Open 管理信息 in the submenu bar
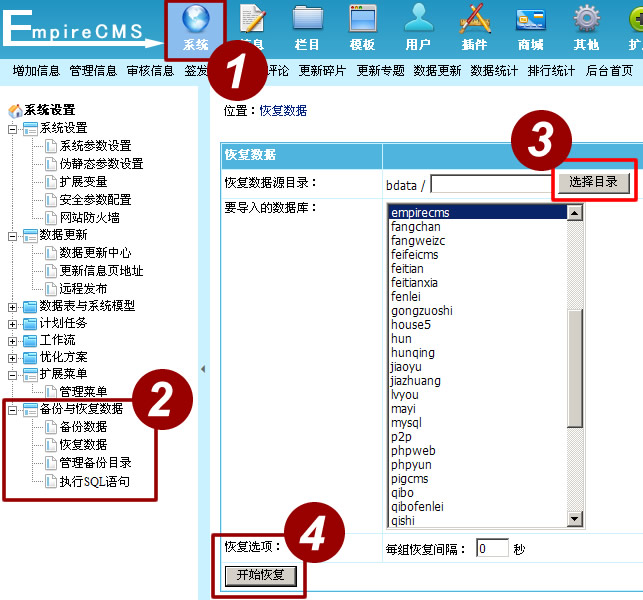 click(93, 71)
